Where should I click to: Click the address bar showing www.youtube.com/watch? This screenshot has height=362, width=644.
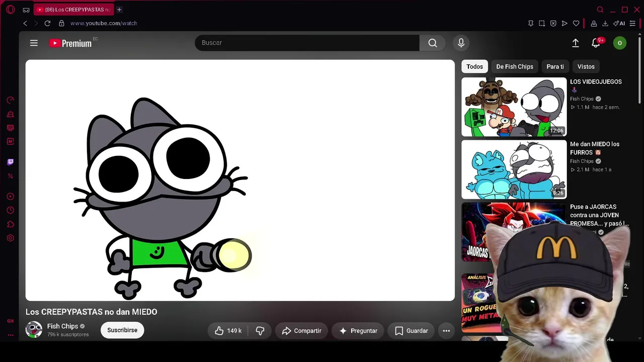tap(104, 23)
